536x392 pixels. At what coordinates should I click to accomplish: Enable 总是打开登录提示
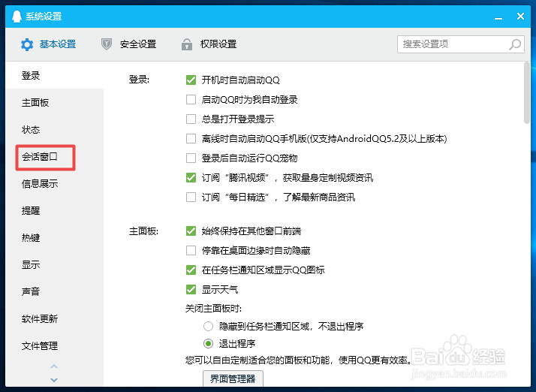[x=191, y=119]
